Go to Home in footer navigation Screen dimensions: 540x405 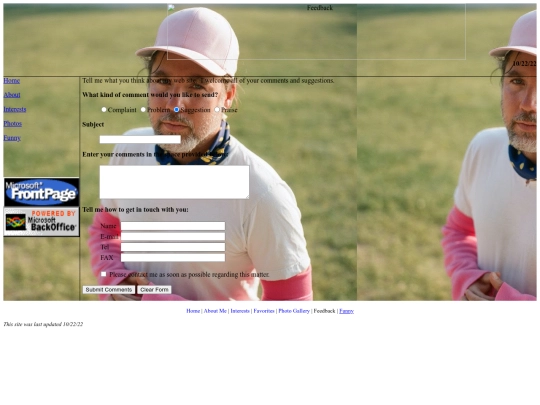193,311
